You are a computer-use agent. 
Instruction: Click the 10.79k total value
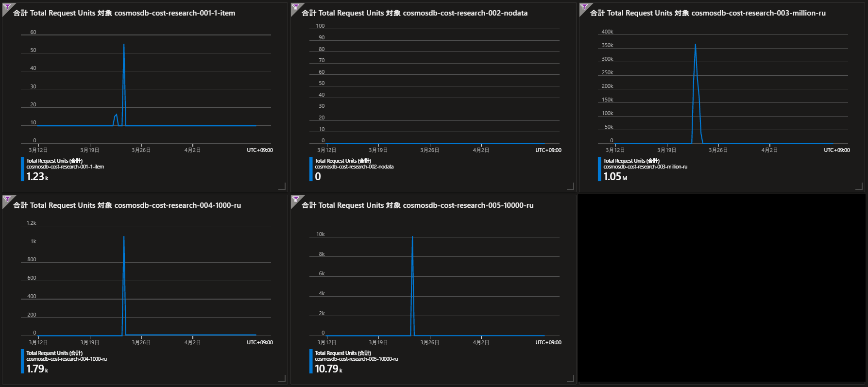(329, 369)
